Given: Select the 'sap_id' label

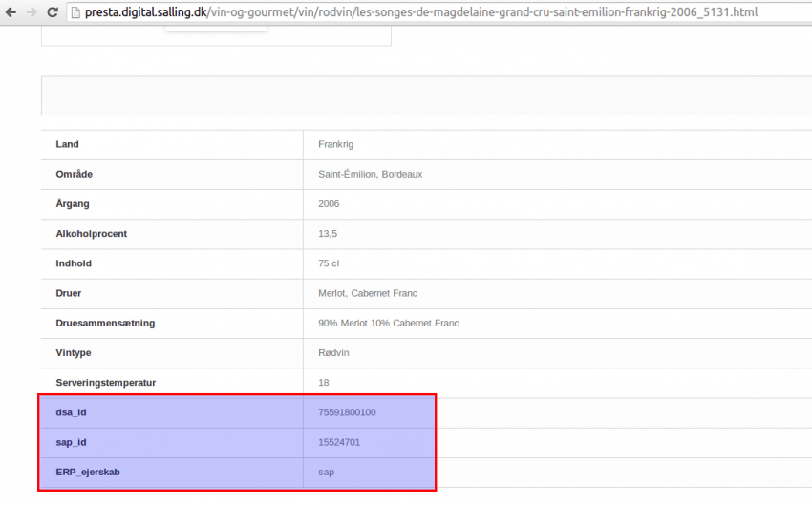Looking at the screenshot, I should 71,442.
